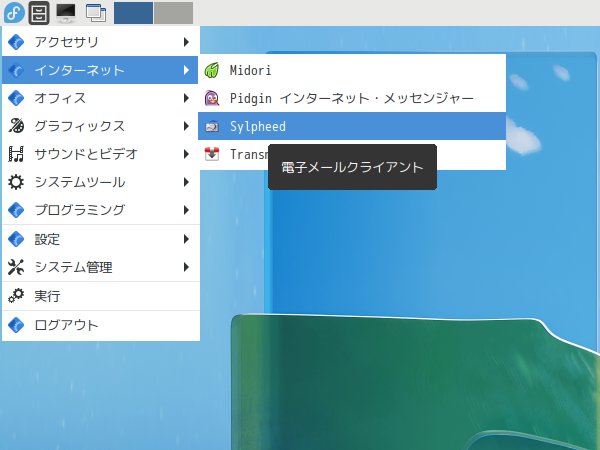Click the Transmission download icon

[212, 154]
